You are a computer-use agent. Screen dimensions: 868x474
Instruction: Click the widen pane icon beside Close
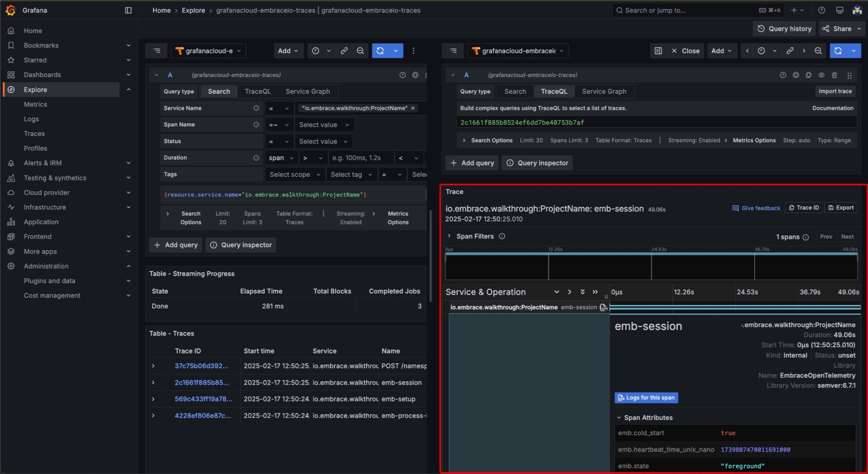pos(658,51)
